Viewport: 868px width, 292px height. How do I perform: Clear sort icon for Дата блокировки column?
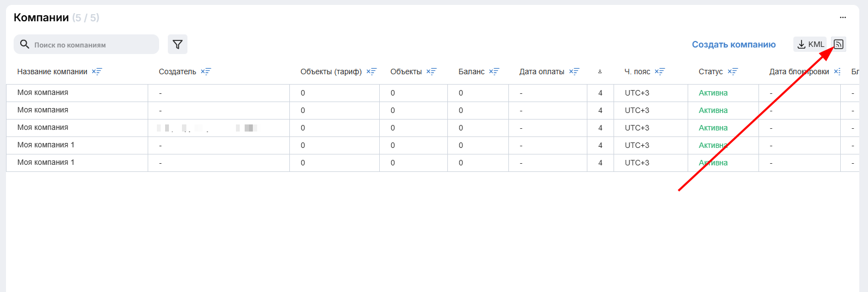point(837,71)
